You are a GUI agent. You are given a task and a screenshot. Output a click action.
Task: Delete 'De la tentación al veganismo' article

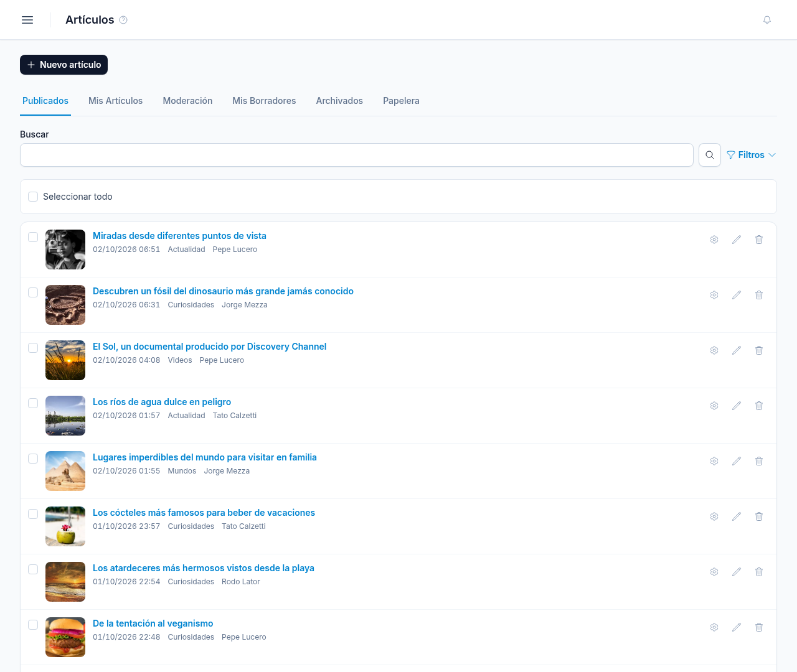759,627
